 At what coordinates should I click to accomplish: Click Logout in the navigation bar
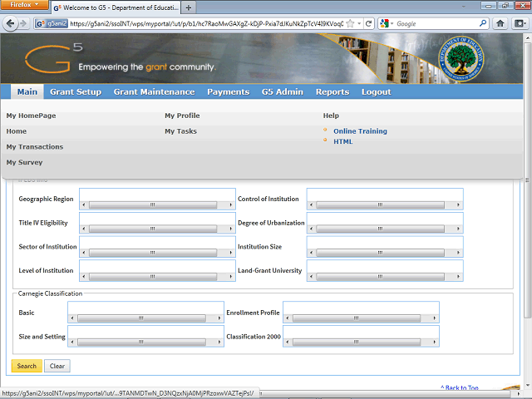coord(377,92)
